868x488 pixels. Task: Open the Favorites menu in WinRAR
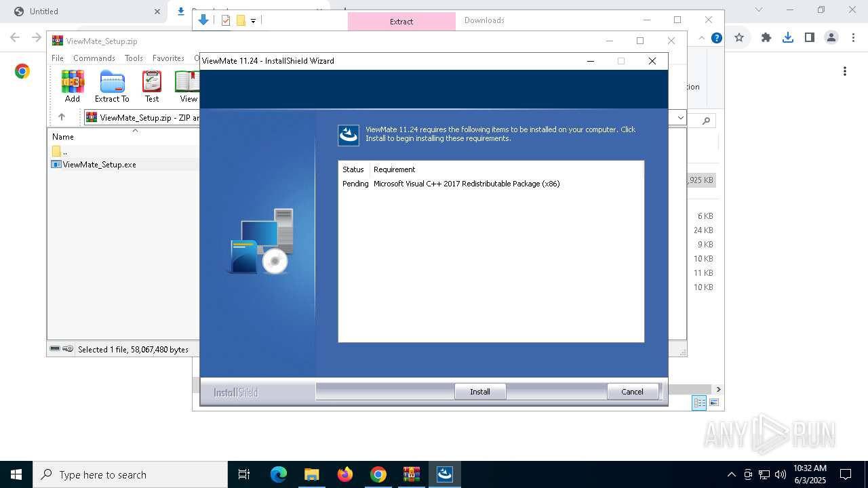168,58
